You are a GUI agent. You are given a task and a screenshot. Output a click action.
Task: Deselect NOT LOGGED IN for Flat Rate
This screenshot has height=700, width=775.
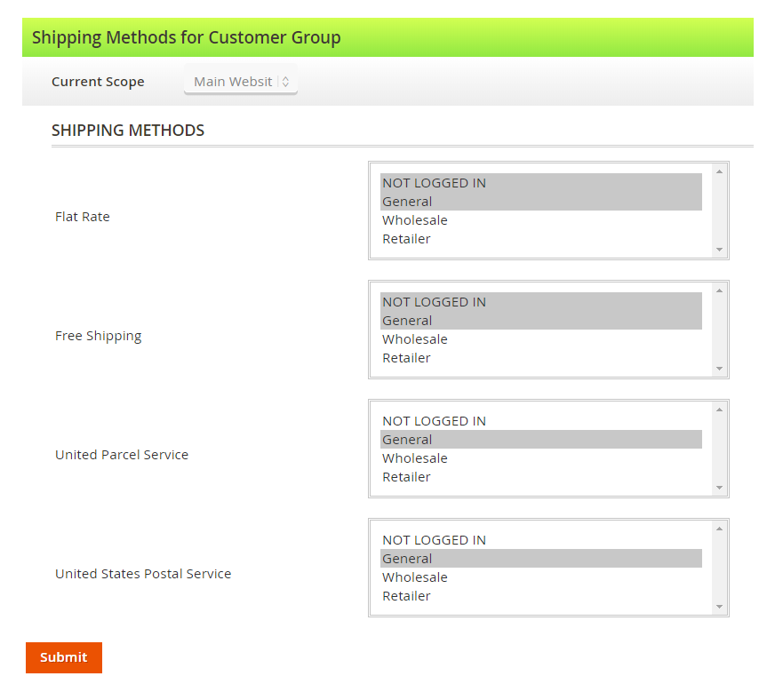click(434, 182)
